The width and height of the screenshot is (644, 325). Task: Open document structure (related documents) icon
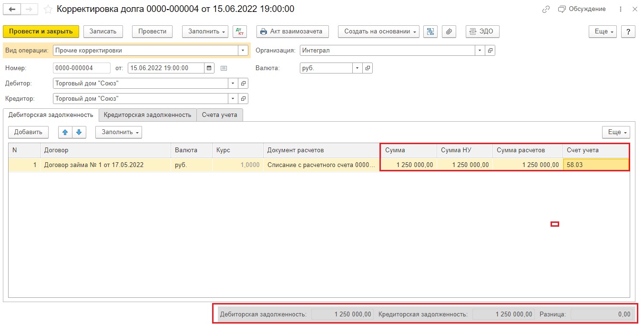pyautogui.click(x=430, y=31)
